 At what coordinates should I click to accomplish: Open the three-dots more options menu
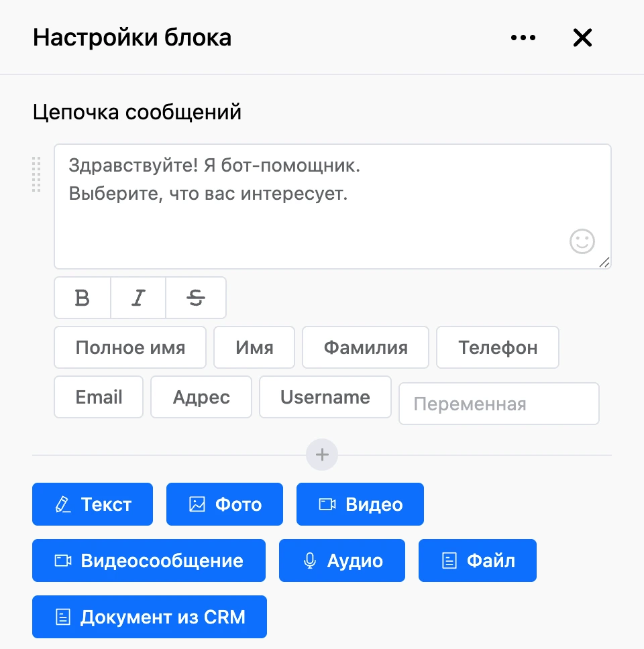[523, 38]
